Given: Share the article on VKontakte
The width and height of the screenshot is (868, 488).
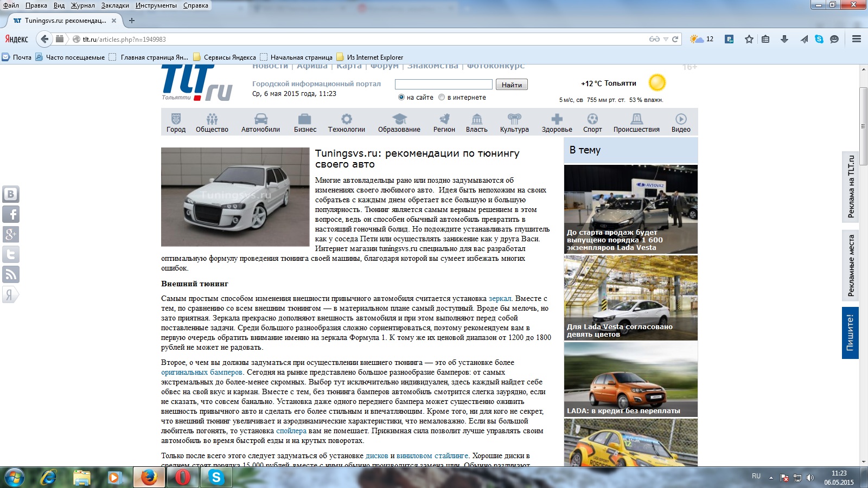Looking at the screenshot, I should (11, 194).
